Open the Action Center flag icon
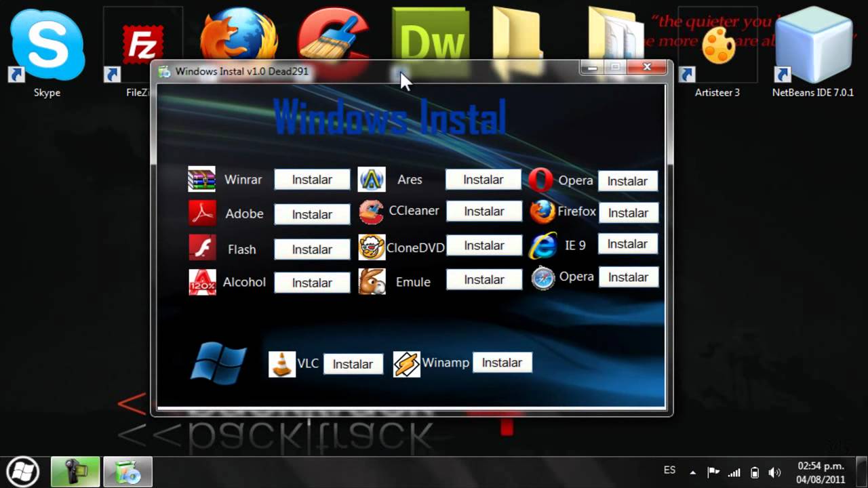Screen dimensions: 868x488 pos(713,472)
